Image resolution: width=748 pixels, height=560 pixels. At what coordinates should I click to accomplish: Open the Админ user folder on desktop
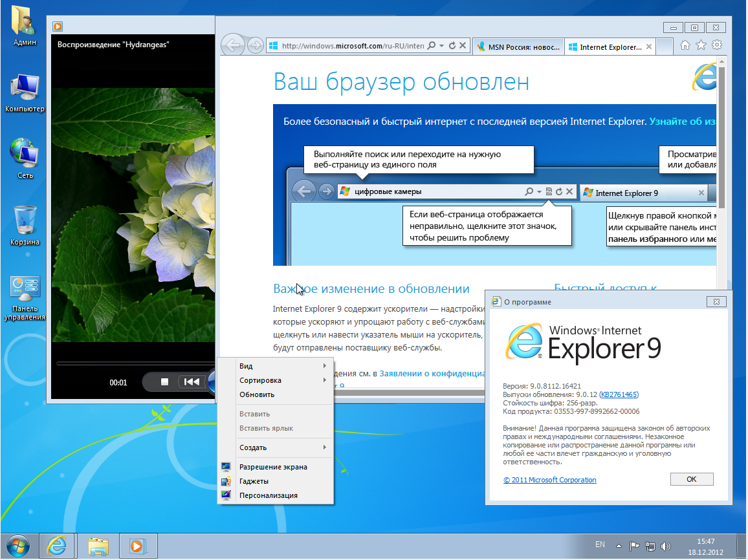click(25, 25)
